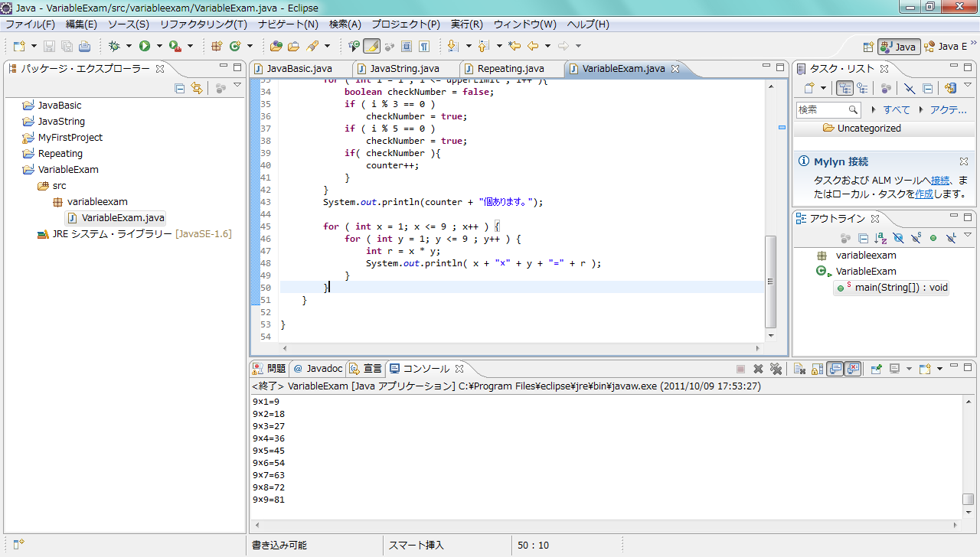The height and width of the screenshot is (557, 980).
Task: Click the Debug bug icon
Action: click(x=114, y=46)
